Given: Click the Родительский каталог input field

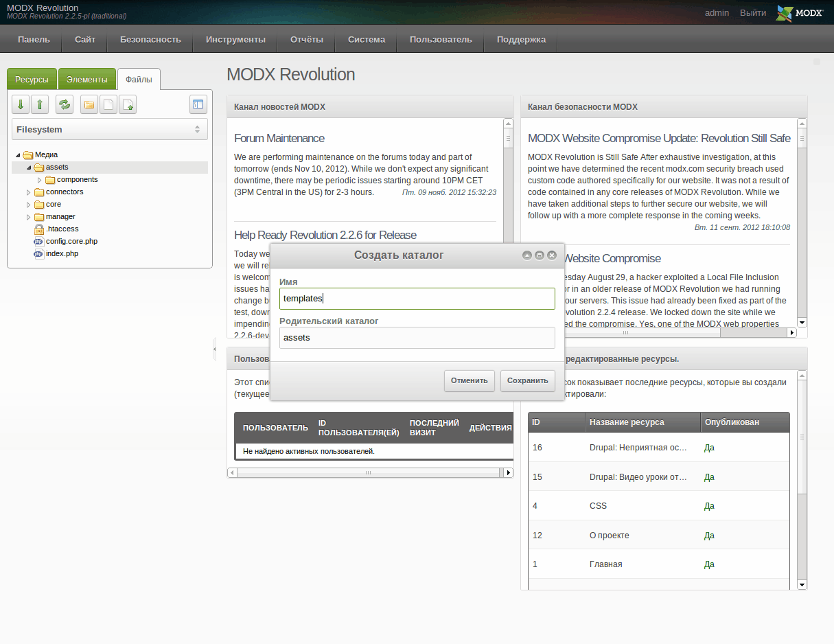Looking at the screenshot, I should coord(417,338).
